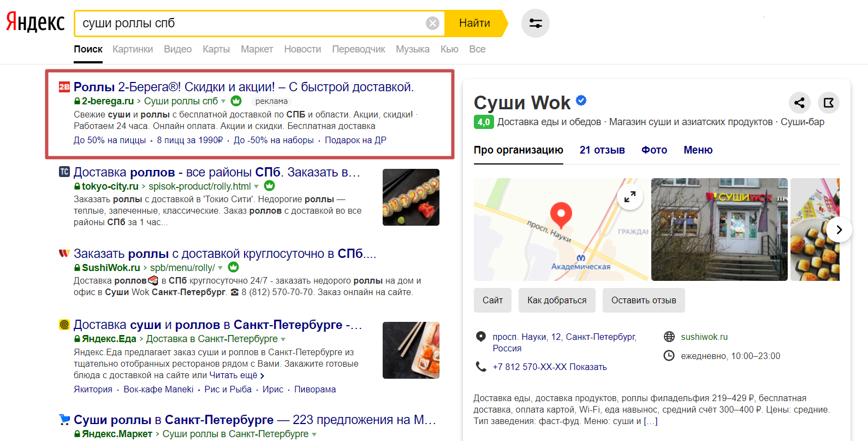Click the green badge next to tokyo-city.ru
The image size is (868, 441).
click(x=270, y=186)
